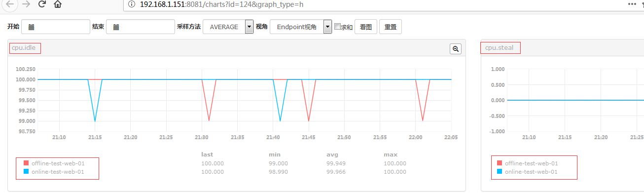Open the end time calendar icon
Viewport: 644px width, 193px height.
click(x=116, y=27)
